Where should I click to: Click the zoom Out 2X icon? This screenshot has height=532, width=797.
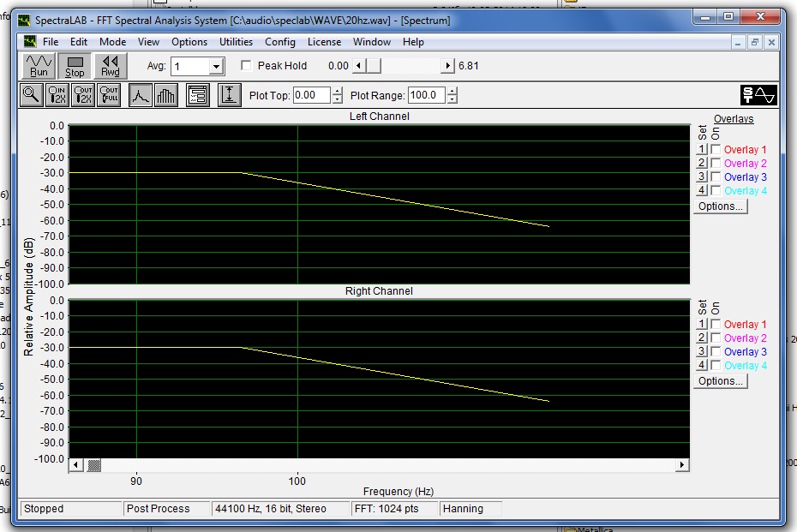[x=83, y=95]
